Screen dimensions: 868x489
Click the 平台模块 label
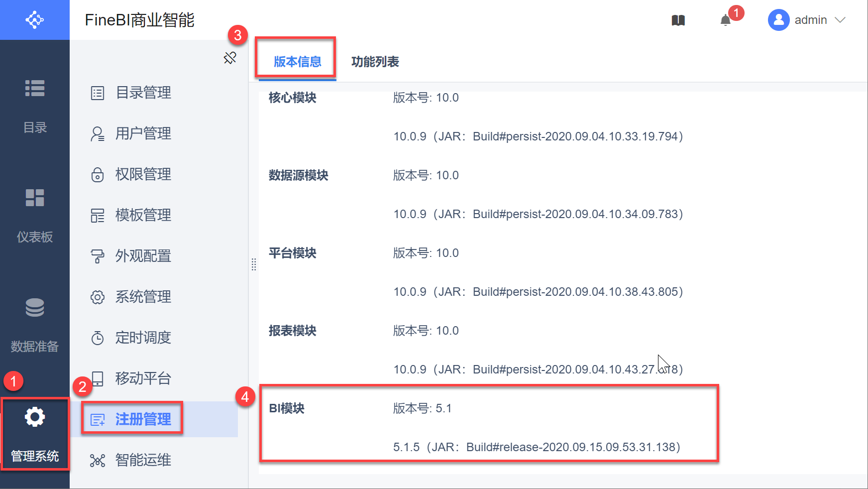[x=293, y=253]
